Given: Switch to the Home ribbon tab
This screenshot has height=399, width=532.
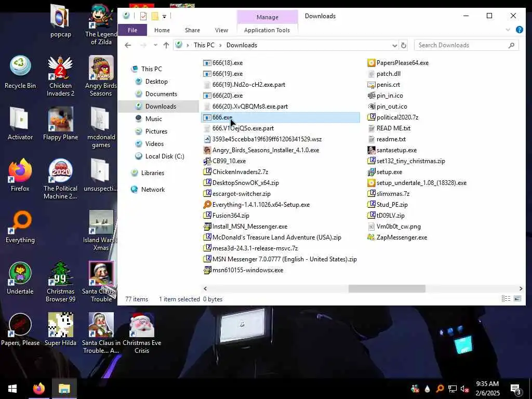Looking at the screenshot, I should [x=162, y=30].
